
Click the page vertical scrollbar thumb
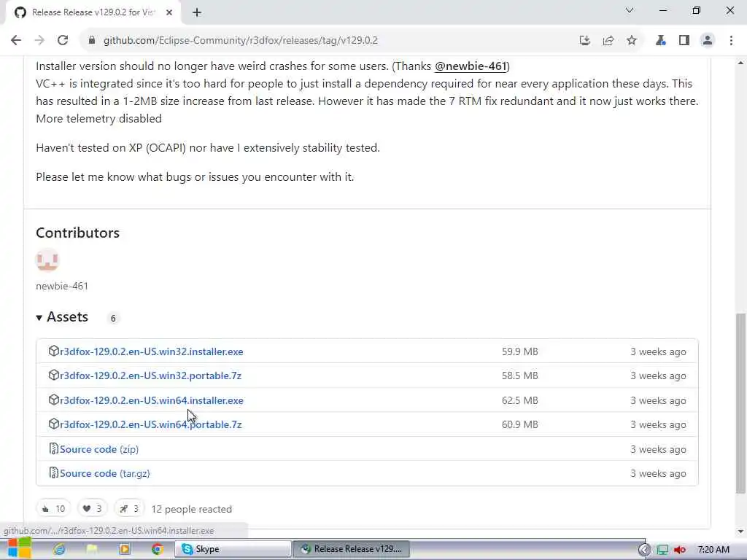tap(741, 404)
